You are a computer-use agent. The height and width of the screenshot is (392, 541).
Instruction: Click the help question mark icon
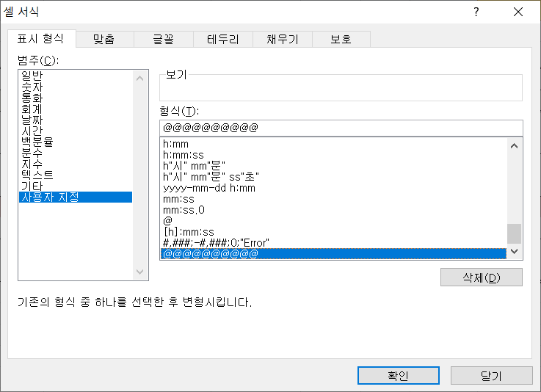(x=476, y=12)
